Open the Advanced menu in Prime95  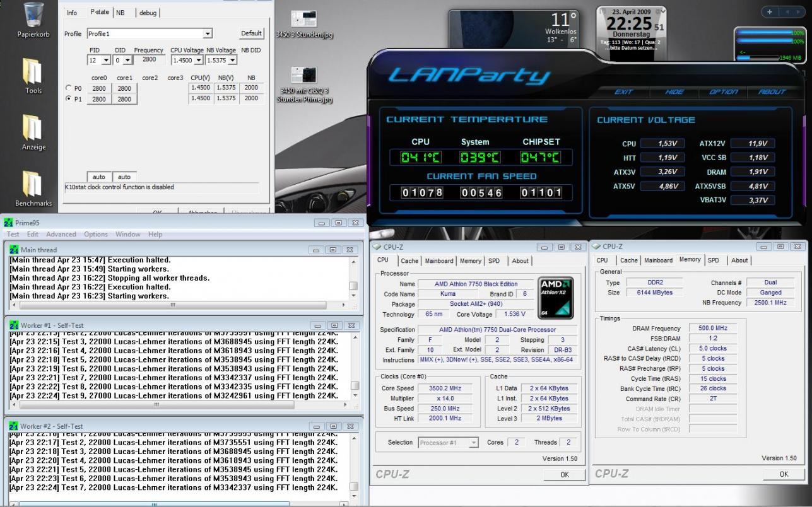click(x=61, y=234)
